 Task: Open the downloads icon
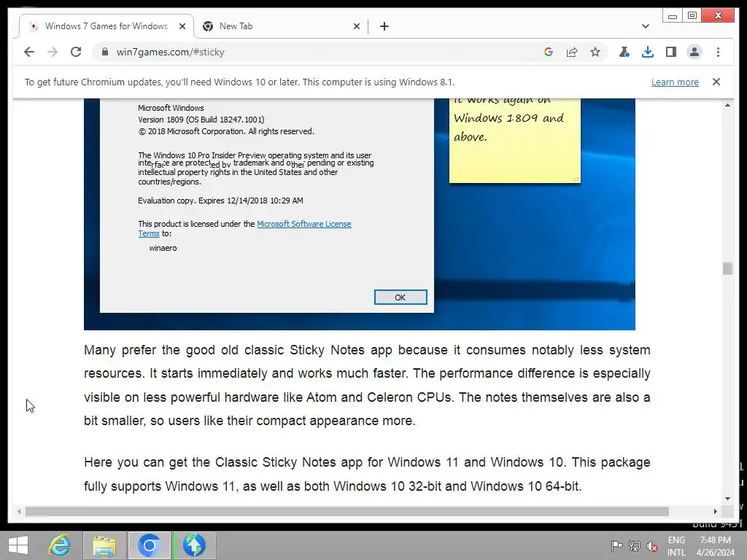(x=648, y=52)
